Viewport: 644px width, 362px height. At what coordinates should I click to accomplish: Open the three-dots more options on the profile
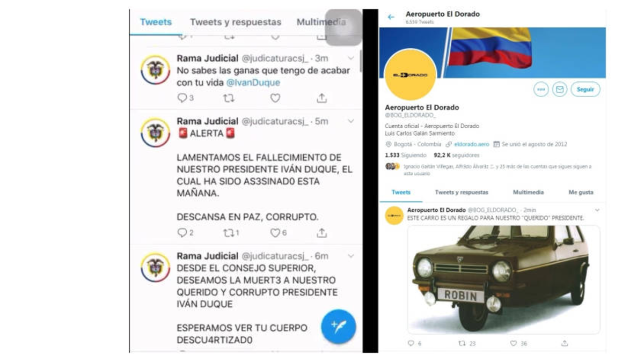[541, 90]
